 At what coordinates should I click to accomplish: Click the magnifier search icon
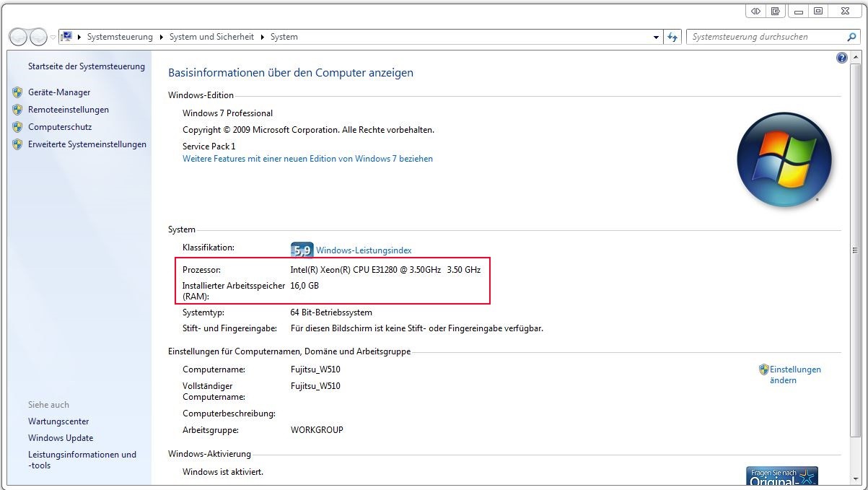pyautogui.click(x=852, y=37)
